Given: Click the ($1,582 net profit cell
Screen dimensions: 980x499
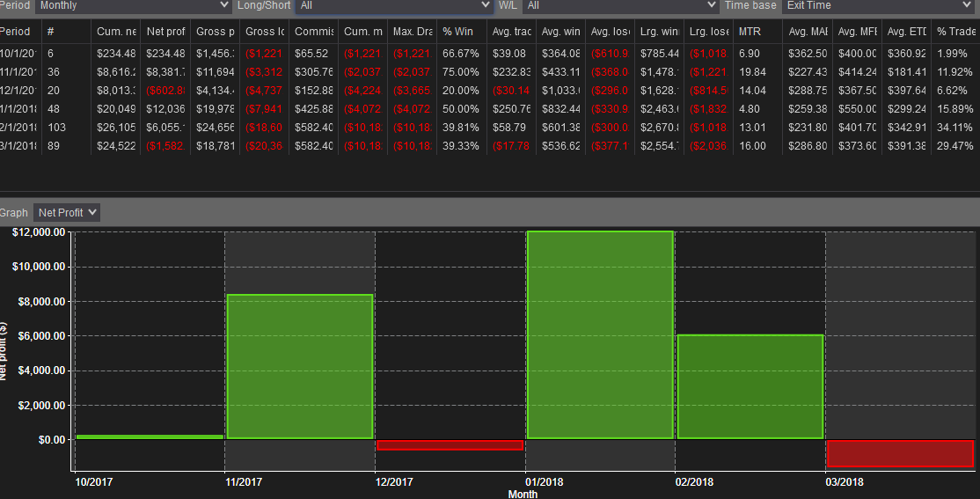Looking at the screenshot, I should point(165,146).
